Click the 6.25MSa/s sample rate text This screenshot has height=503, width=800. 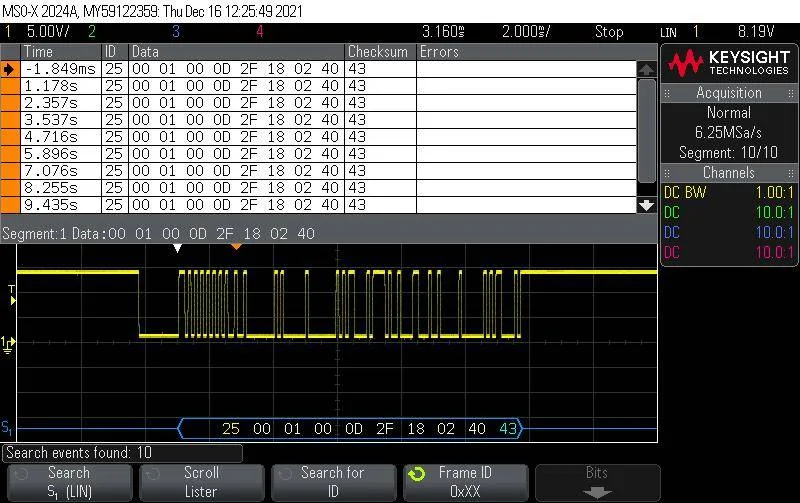(x=729, y=133)
